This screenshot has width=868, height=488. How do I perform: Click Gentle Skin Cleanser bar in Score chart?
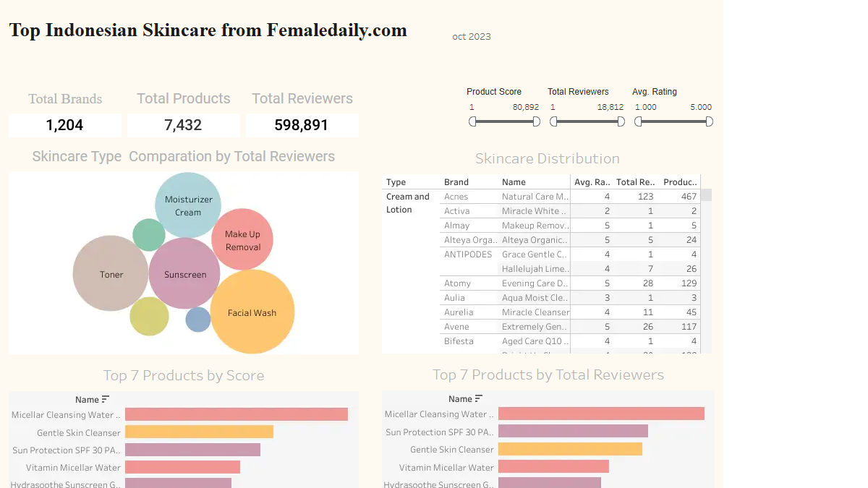click(x=199, y=432)
